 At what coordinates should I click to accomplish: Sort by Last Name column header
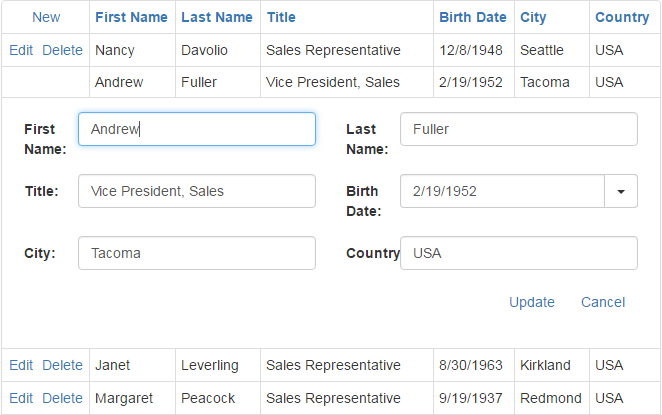217,17
